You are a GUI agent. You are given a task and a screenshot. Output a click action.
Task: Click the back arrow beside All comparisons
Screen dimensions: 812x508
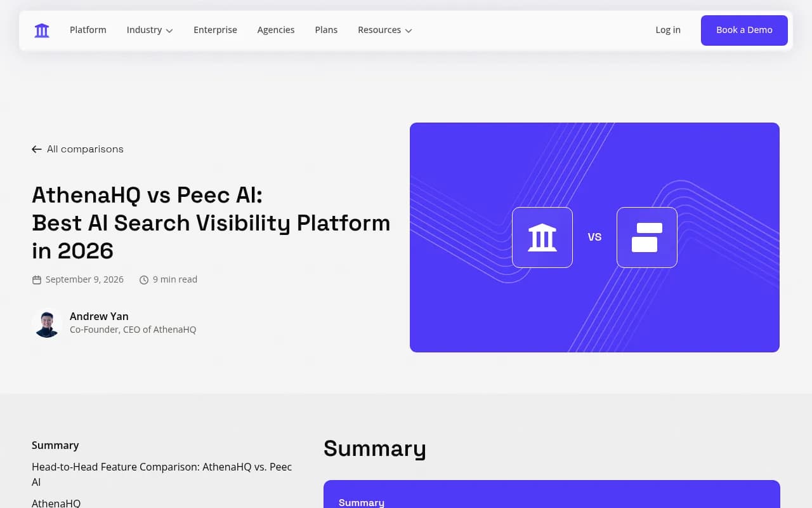(37, 149)
